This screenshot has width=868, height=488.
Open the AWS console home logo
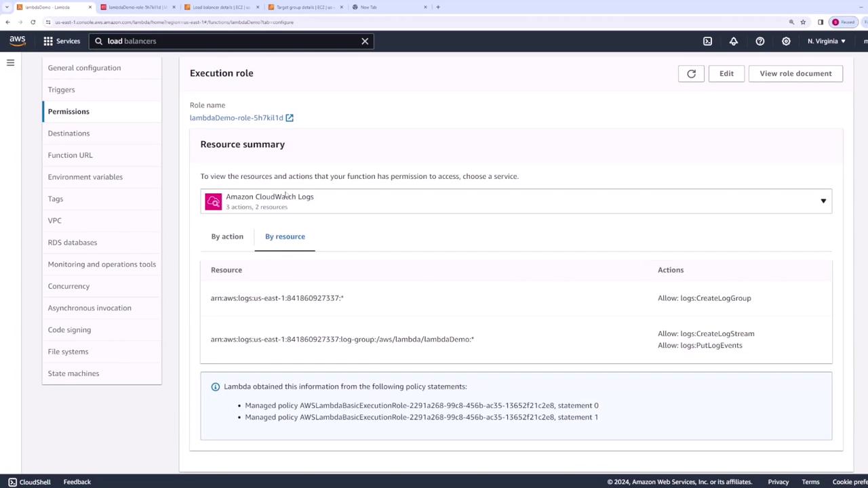[x=18, y=41]
